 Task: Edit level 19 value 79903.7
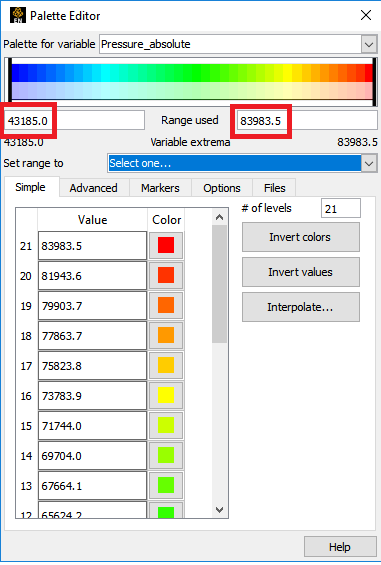[92, 306]
